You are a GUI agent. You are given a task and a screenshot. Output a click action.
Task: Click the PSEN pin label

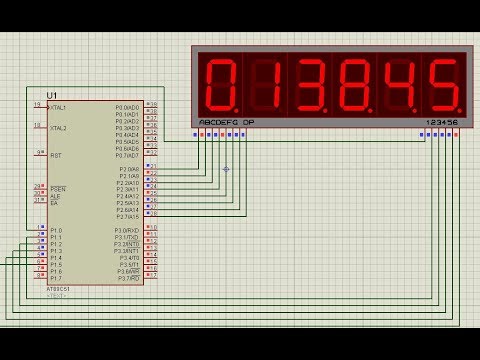coord(58,189)
